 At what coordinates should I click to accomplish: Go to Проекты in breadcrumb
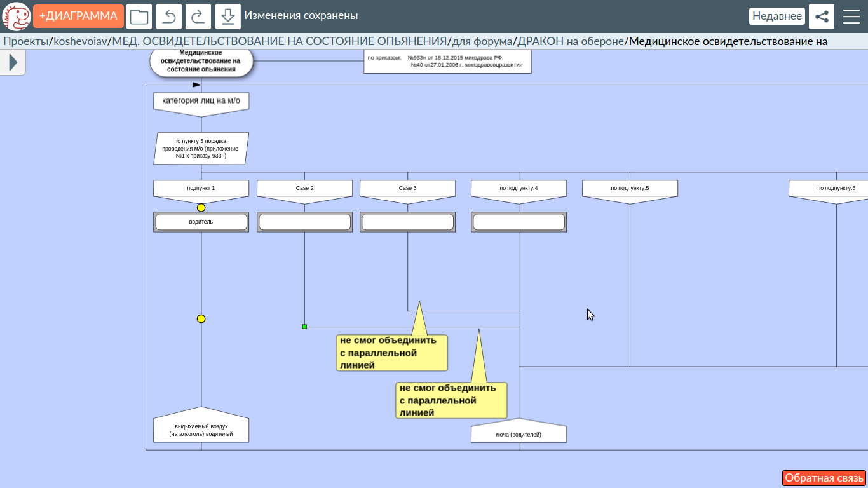[x=25, y=41]
